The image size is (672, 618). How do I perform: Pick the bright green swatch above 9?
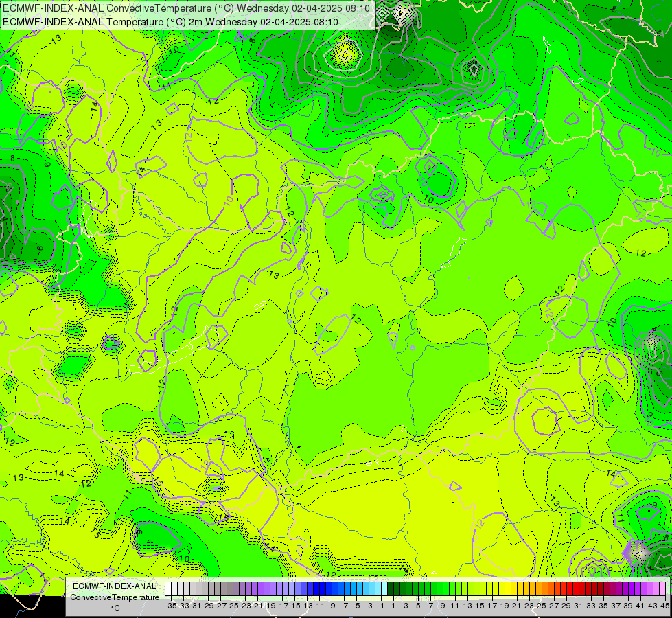click(x=441, y=588)
